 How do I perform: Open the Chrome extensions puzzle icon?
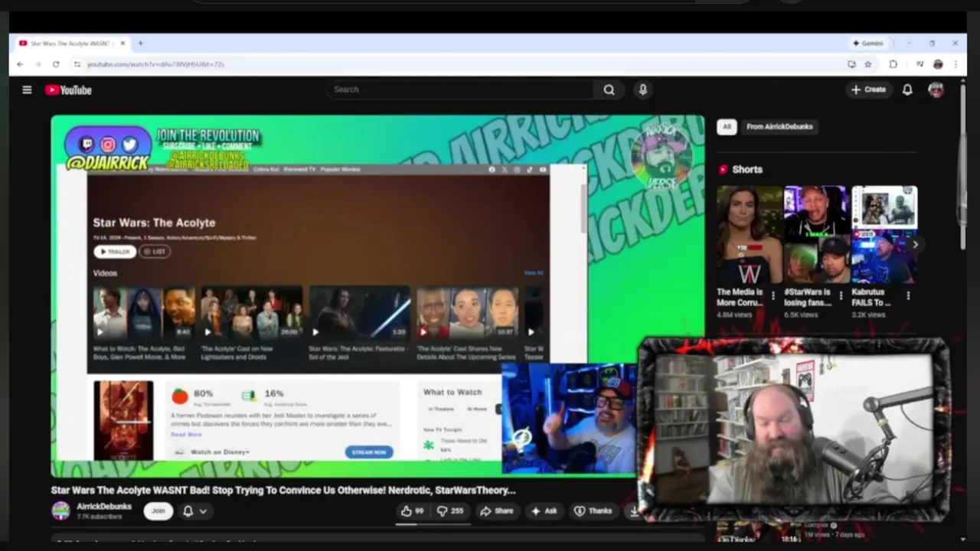893,64
